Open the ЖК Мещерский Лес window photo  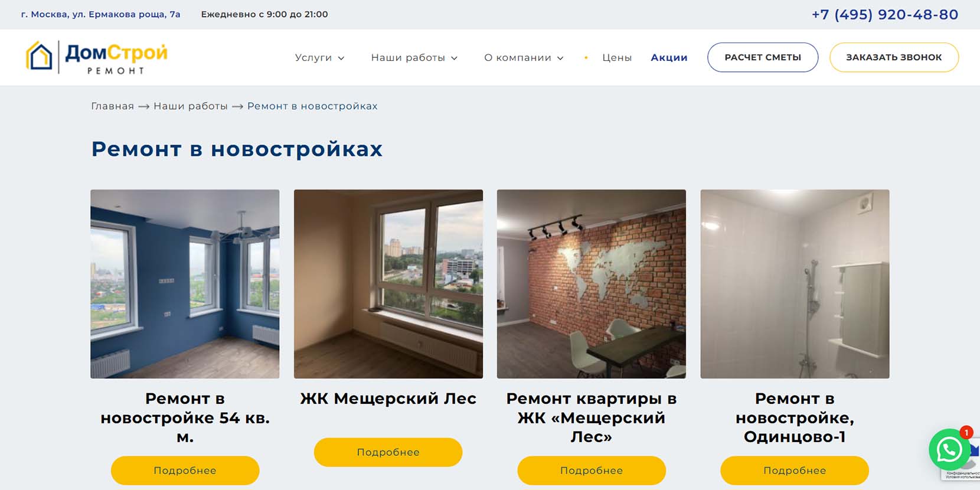tap(388, 284)
